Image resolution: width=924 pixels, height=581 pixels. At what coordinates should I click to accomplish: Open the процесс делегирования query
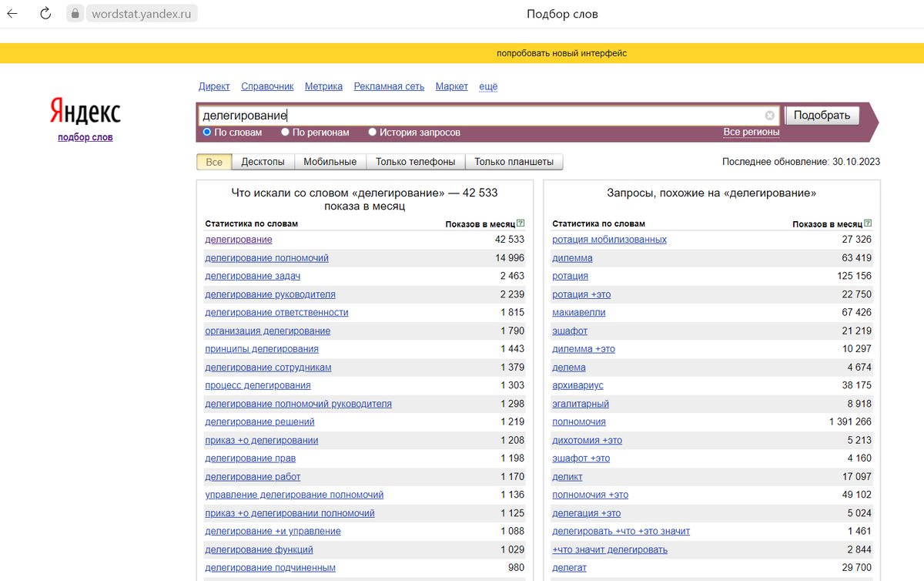[x=258, y=385]
